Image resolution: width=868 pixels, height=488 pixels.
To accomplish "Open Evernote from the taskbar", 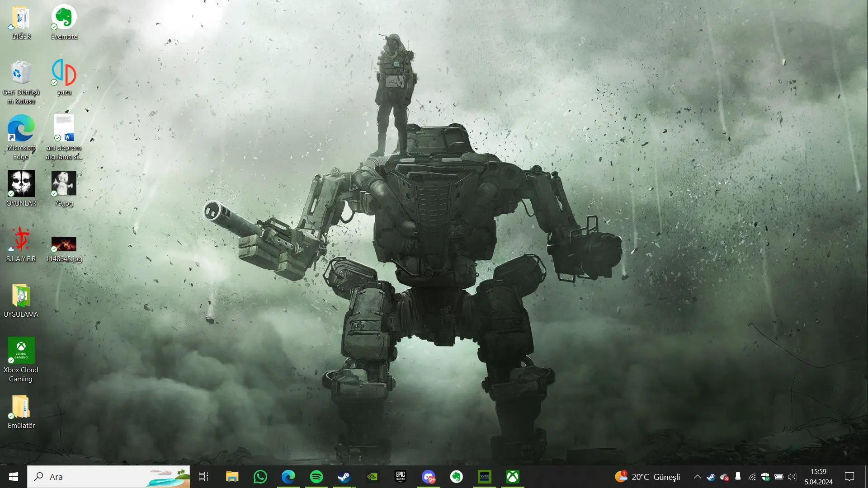I will tap(457, 477).
